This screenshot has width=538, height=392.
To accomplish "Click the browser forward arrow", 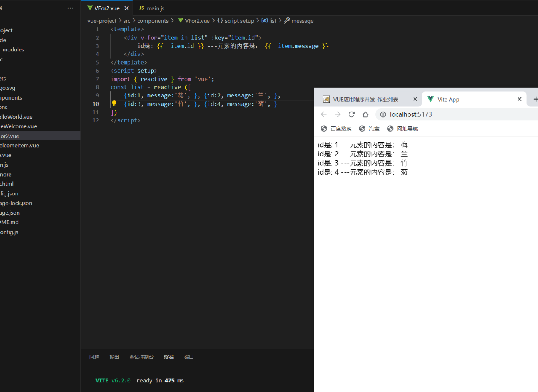I will coord(338,114).
